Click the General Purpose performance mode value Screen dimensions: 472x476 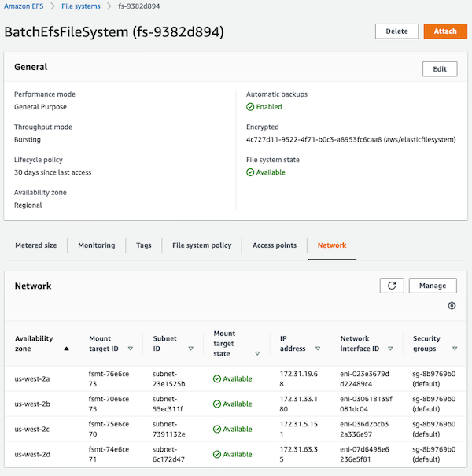coord(40,107)
